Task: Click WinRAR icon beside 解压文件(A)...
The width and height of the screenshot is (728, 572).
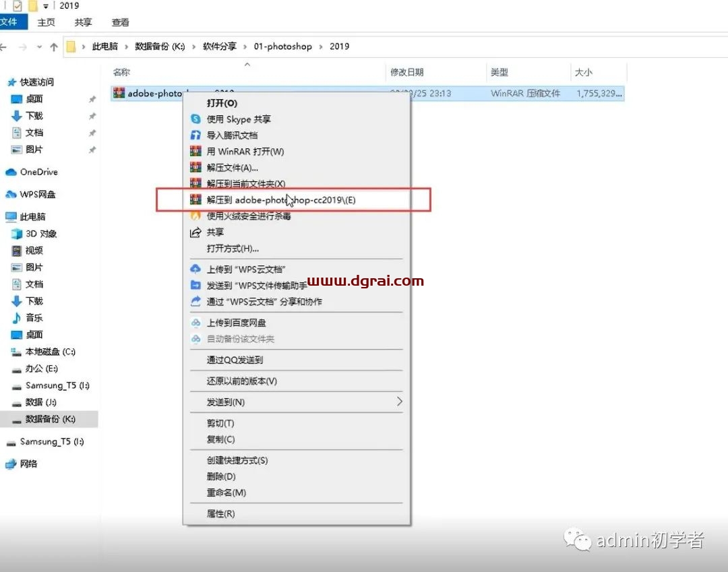Action: (195, 167)
